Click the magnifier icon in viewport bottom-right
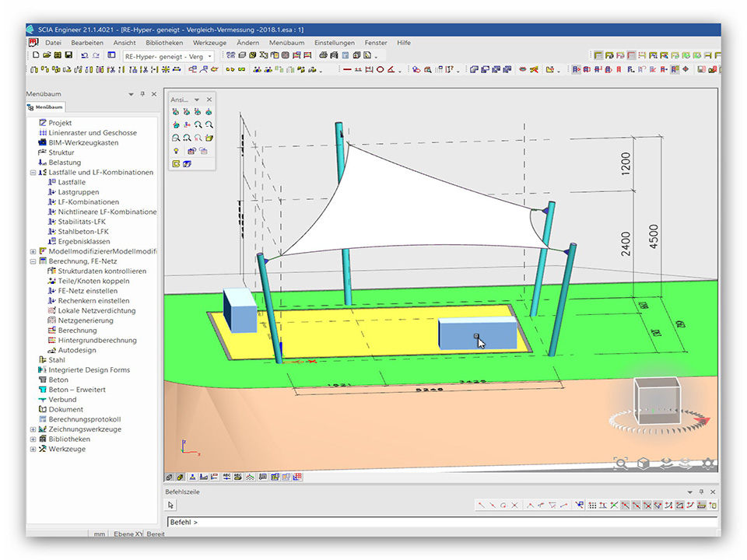Screen dimensions: 747x560 click(621, 464)
